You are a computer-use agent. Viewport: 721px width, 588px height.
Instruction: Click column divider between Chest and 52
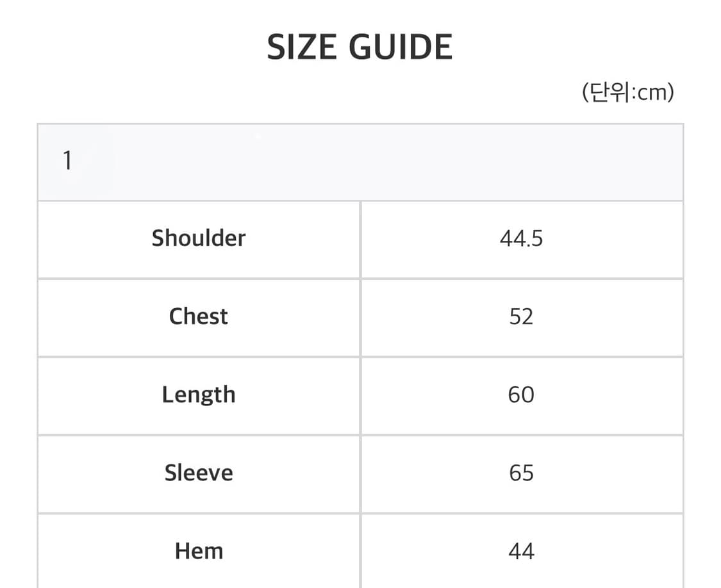(x=360, y=316)
